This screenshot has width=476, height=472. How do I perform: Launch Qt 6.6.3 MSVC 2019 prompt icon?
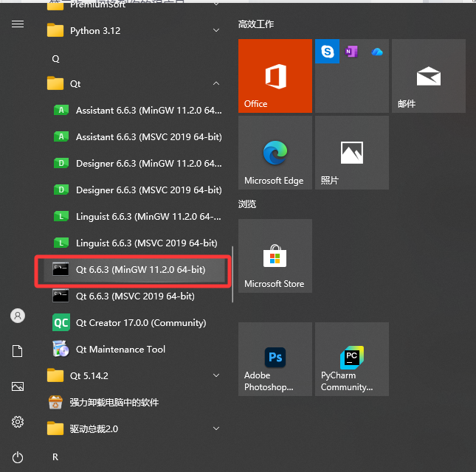click(x=61, y=296)
